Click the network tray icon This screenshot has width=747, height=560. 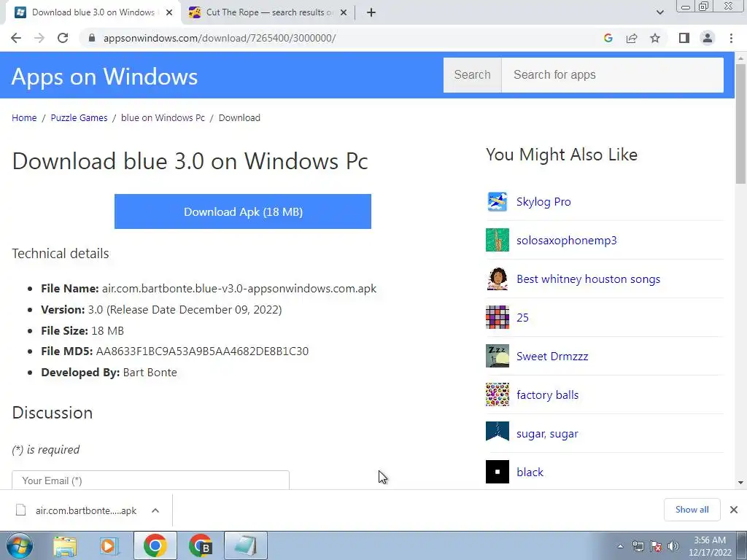click(x=638, y=546)
